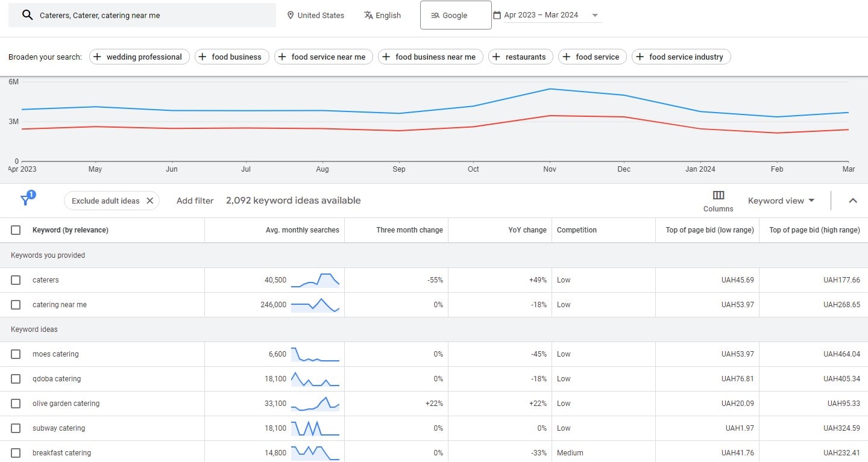Image resolution: width=868 pixels, height=462 pixels.
Task: Click the red trend line at Nov
Action: (x=549, y=116)
